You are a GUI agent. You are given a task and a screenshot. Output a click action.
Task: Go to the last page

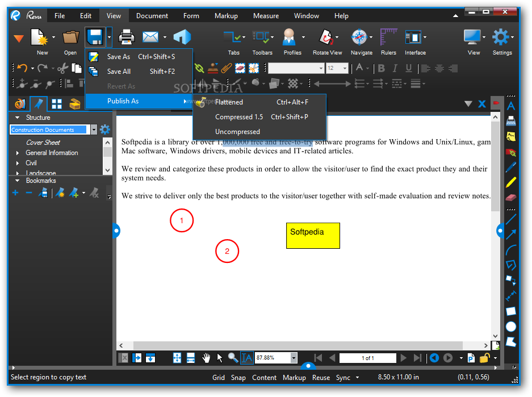pyautogui.click(x=417, y=358)
